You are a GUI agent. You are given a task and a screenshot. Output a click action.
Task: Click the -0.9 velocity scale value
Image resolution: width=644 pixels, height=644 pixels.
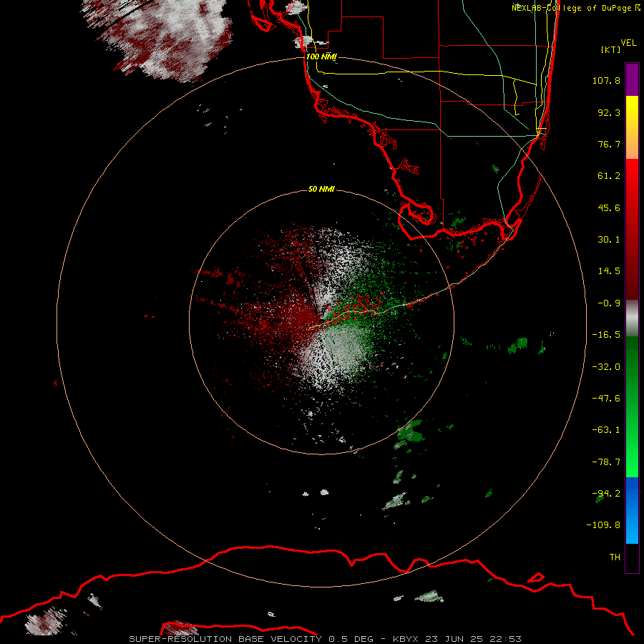coord(609,303)
